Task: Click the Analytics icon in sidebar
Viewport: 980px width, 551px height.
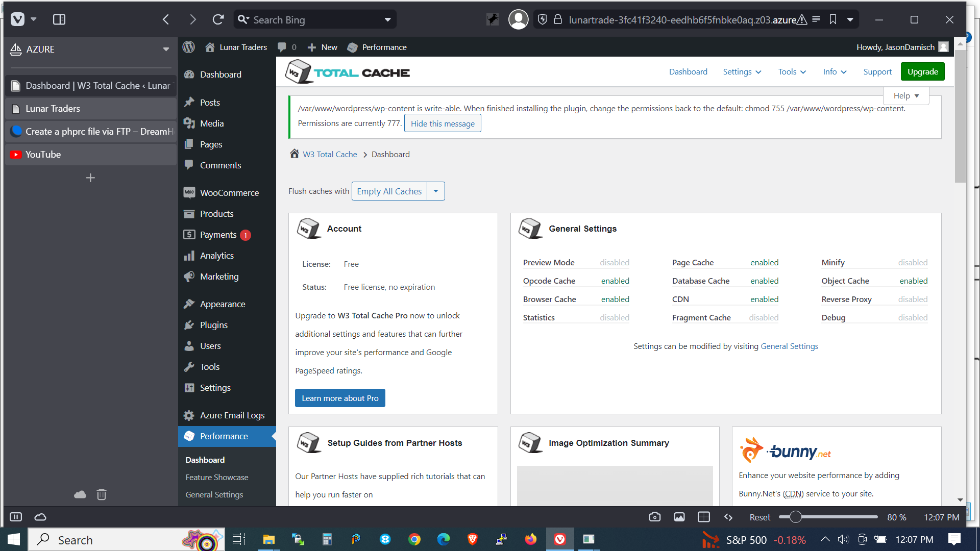Action: [189, 255]
